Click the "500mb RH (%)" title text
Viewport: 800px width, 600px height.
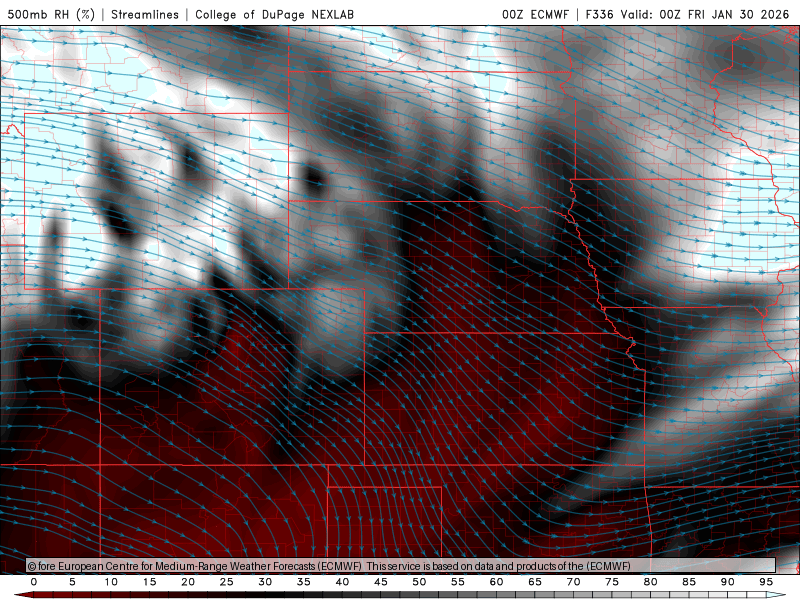point(52,14)
